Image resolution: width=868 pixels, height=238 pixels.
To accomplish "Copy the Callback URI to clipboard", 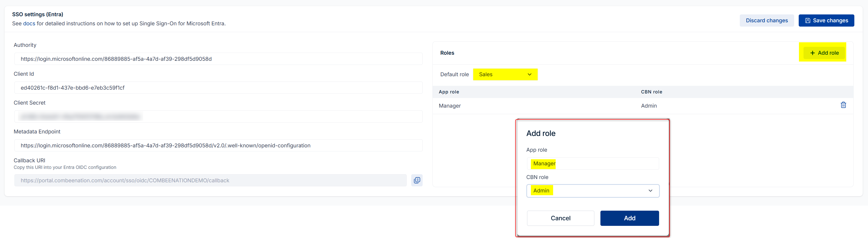I will coord(417,180).
